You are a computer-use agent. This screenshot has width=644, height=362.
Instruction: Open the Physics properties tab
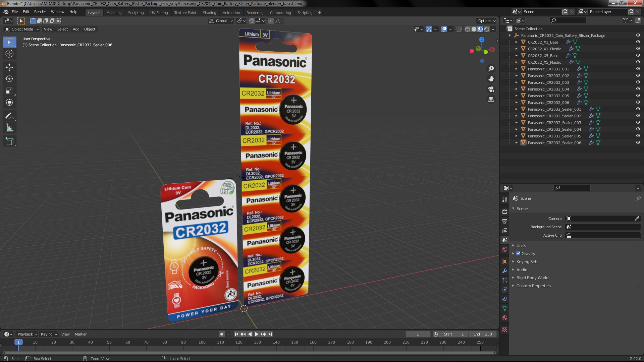(505, 290)
